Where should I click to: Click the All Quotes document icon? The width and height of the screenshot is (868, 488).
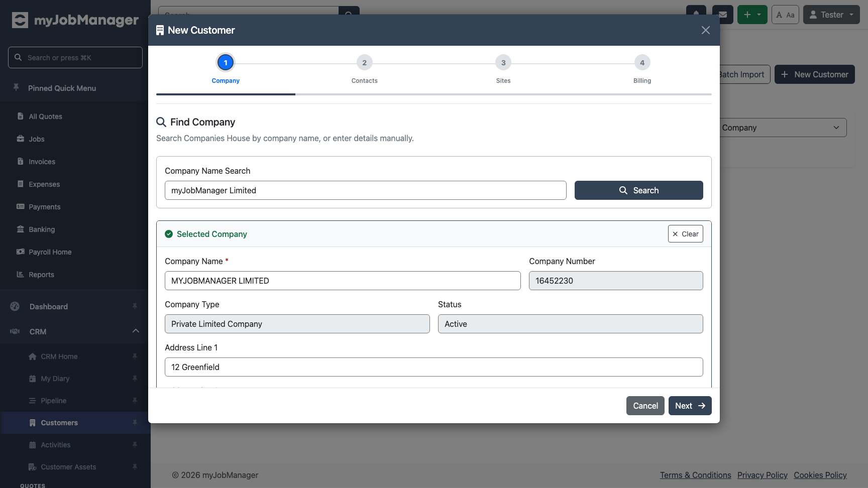(x=20, y=116)
